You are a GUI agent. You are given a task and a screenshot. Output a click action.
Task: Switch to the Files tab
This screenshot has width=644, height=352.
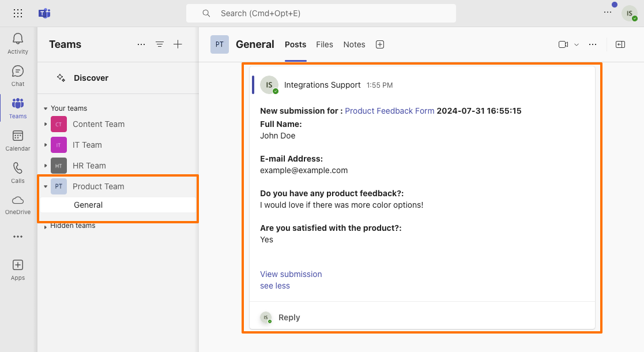tap(325, 44)
